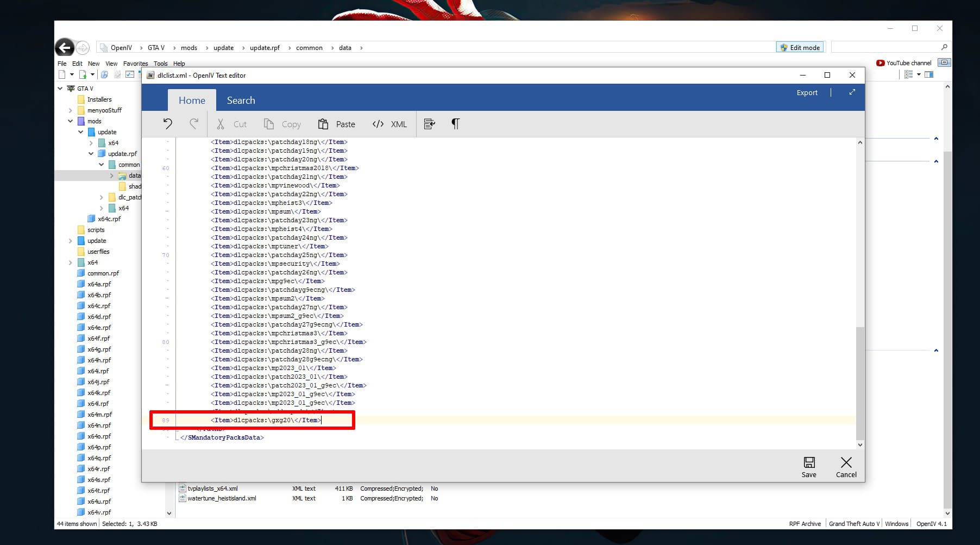980x545 pixels.
Task: Click the pilcrow show-whitespace icon
Action: [x=455, y=124]
